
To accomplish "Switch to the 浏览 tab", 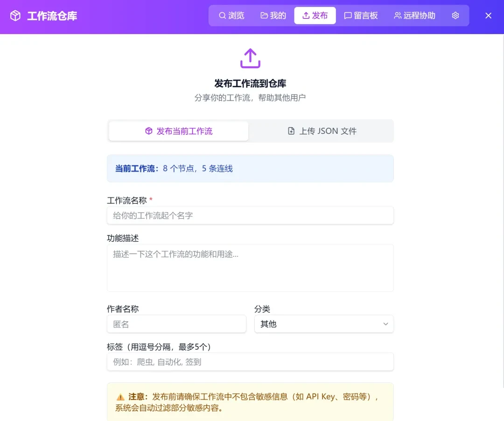I will [231, 15].
